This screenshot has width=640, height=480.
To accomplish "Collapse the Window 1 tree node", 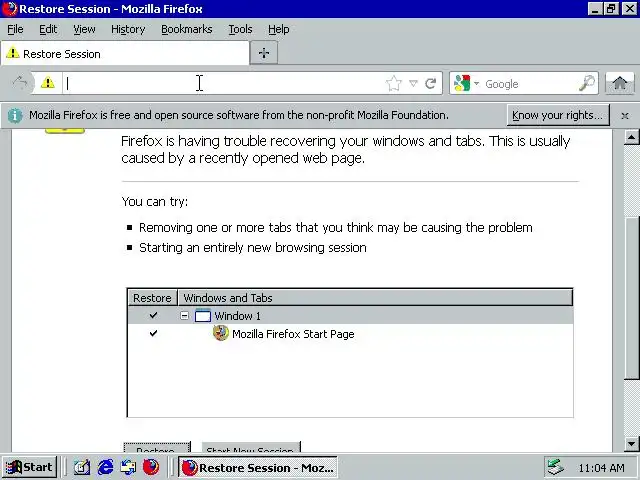I will point(184,316).
